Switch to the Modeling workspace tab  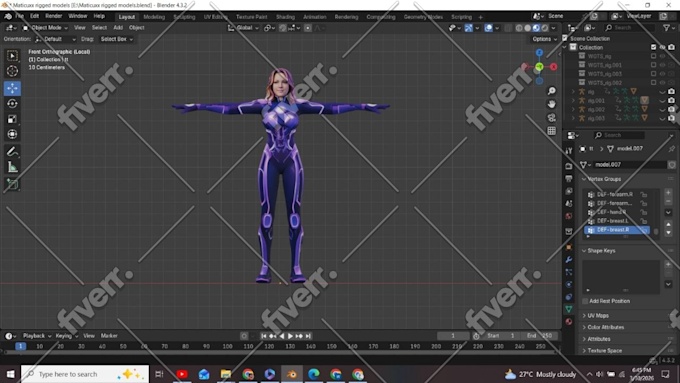click(x=154, y=17)
